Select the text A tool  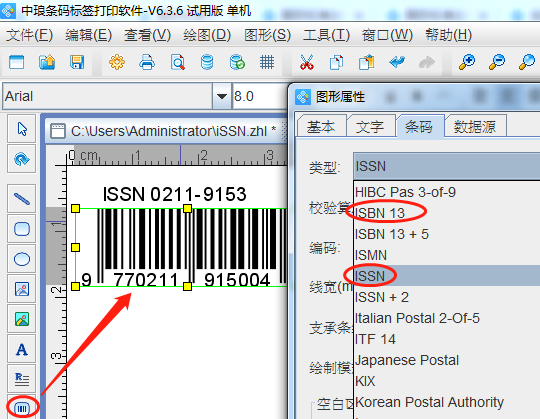click(22, 349)
